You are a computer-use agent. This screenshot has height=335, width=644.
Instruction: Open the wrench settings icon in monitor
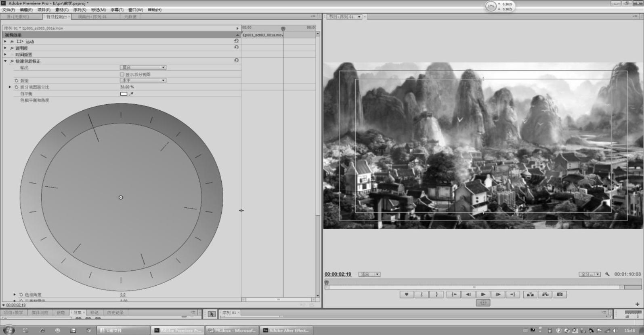[607, 274]
